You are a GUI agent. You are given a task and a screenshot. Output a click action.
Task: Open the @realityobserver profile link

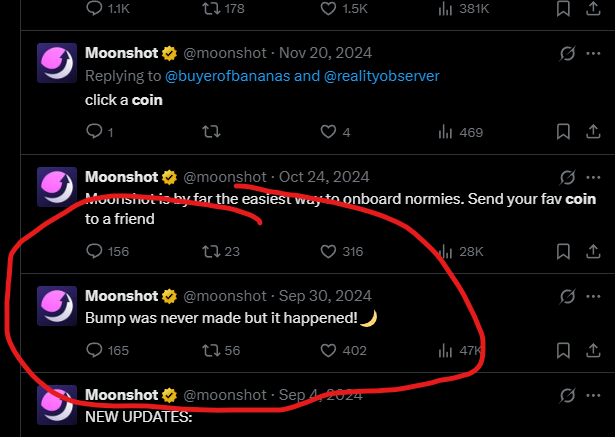382,76
